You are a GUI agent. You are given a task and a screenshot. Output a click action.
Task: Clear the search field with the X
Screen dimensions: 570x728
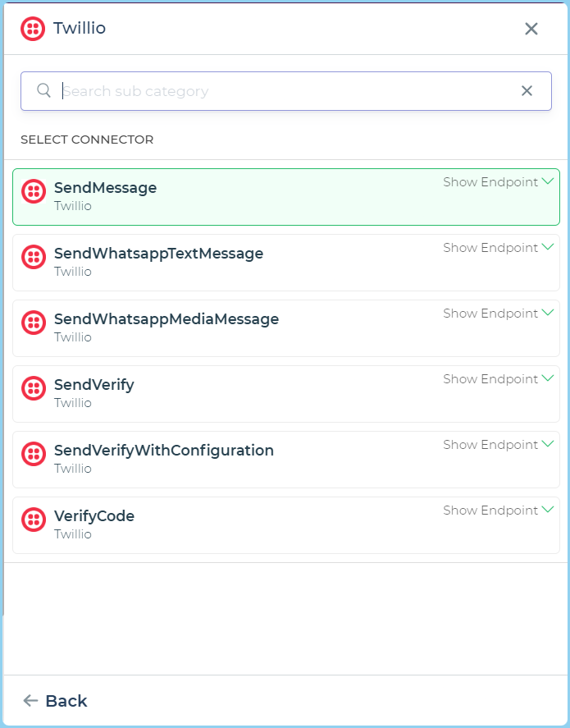527,90
